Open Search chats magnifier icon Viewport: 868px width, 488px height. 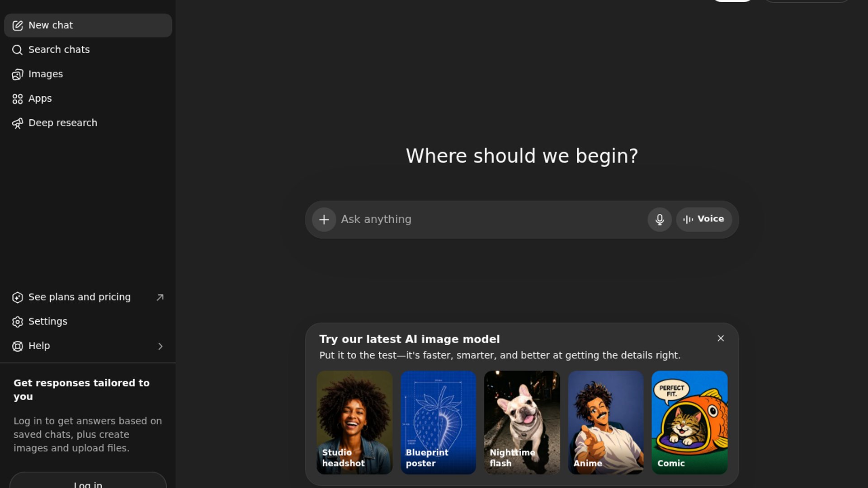17,50
